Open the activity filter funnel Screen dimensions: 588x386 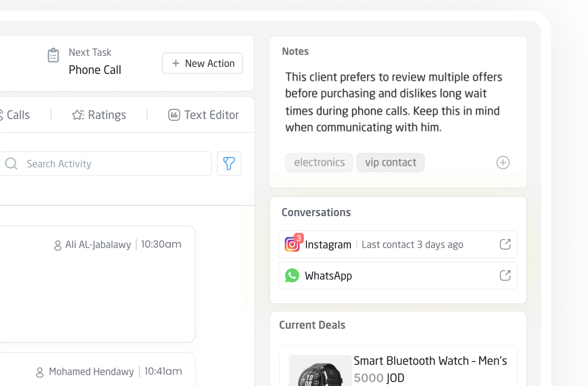point(229,164)
